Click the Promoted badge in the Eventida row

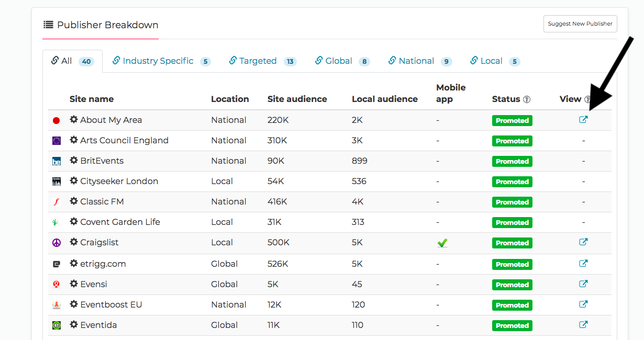click(x=512, y=325)
